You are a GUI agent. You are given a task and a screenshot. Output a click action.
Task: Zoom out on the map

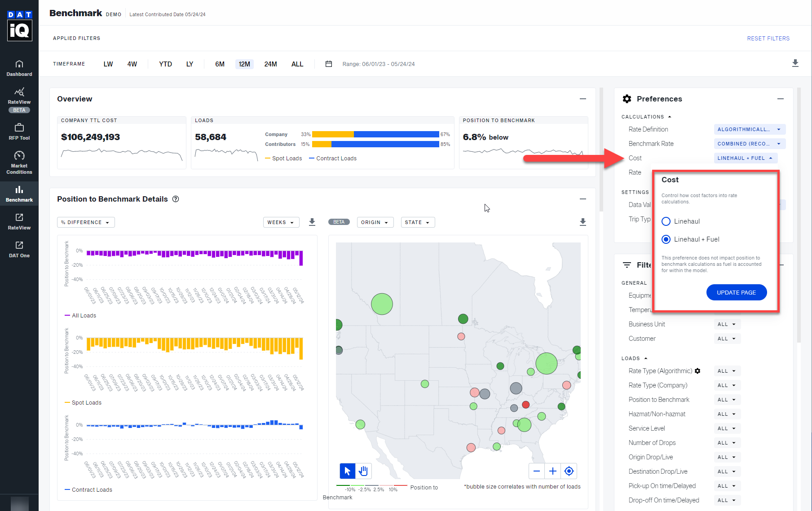coord(537,471)
